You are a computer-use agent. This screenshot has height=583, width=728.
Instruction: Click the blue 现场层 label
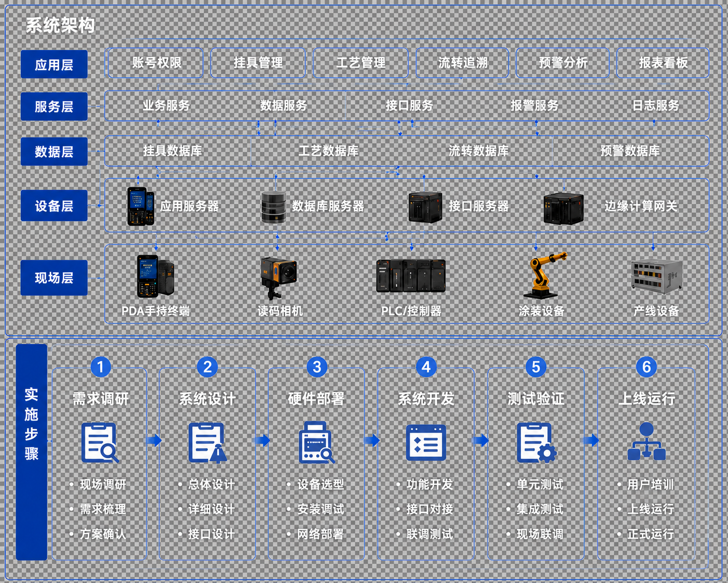tap(54, 278)
